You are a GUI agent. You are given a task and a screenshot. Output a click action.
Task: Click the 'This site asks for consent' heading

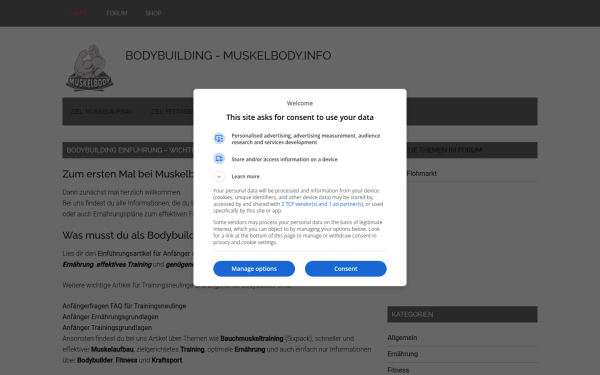pos(300,117)
